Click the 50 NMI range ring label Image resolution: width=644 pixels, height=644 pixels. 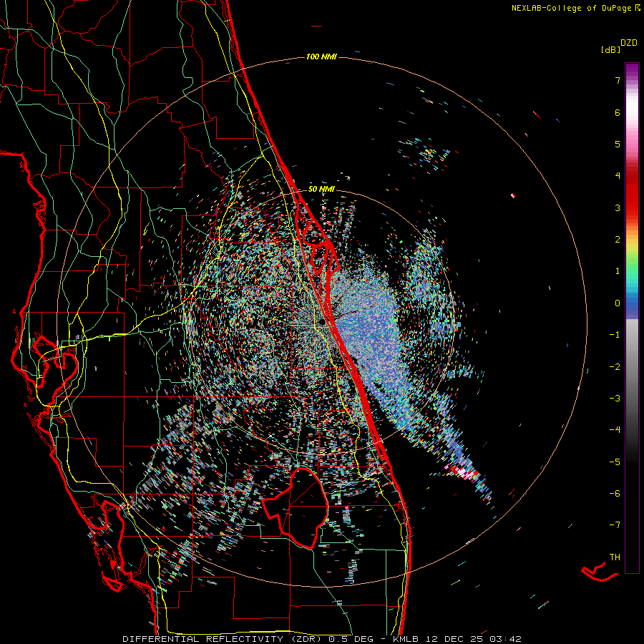321,190
